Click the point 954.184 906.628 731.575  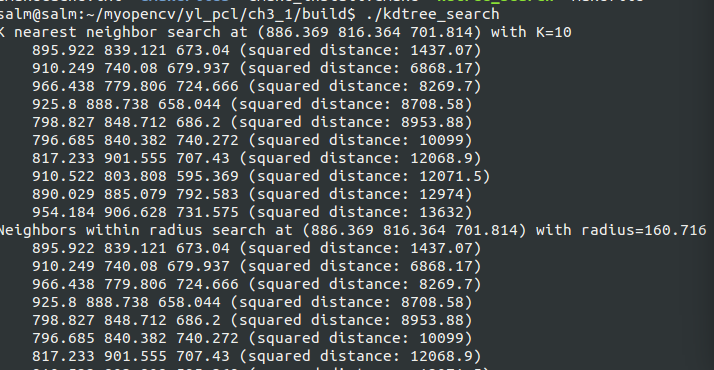pos(135,213)
